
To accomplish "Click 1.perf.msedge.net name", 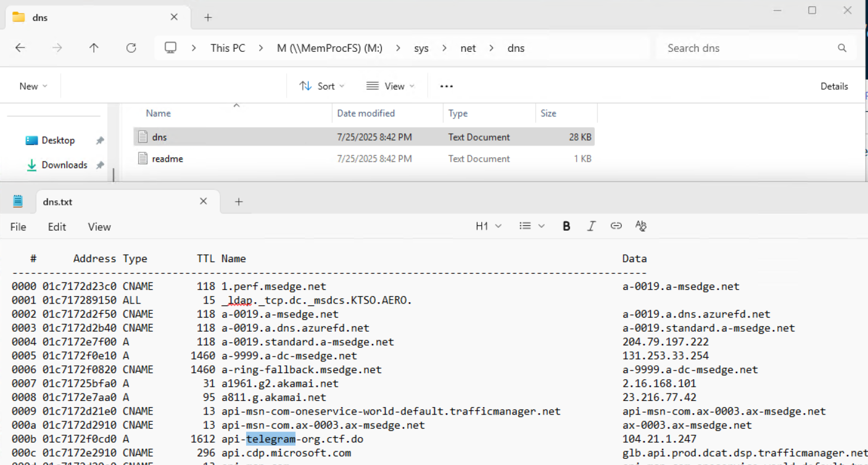I will click(x=274, y=286).
